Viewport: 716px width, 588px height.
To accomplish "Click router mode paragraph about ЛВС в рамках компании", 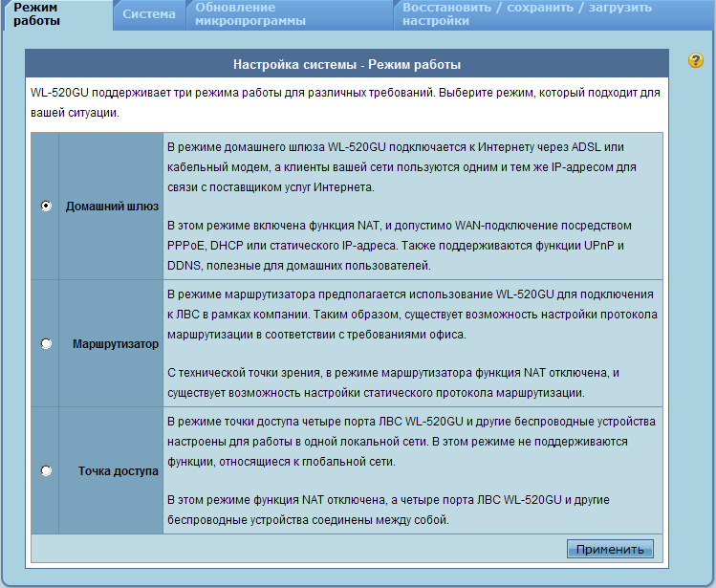I will click(412, 315).
